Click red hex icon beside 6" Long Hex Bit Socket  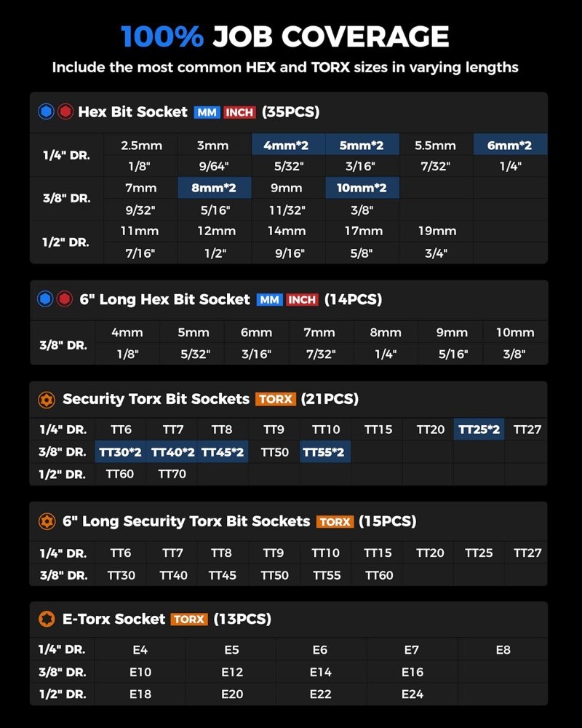pyautogui.click(x=65, y=299)
